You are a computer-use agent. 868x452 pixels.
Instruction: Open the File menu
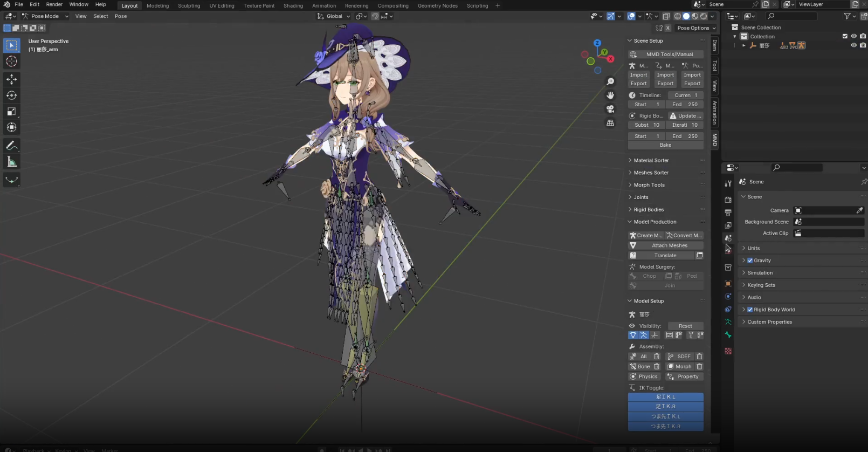pyautogui.click(x=19, y=4)
